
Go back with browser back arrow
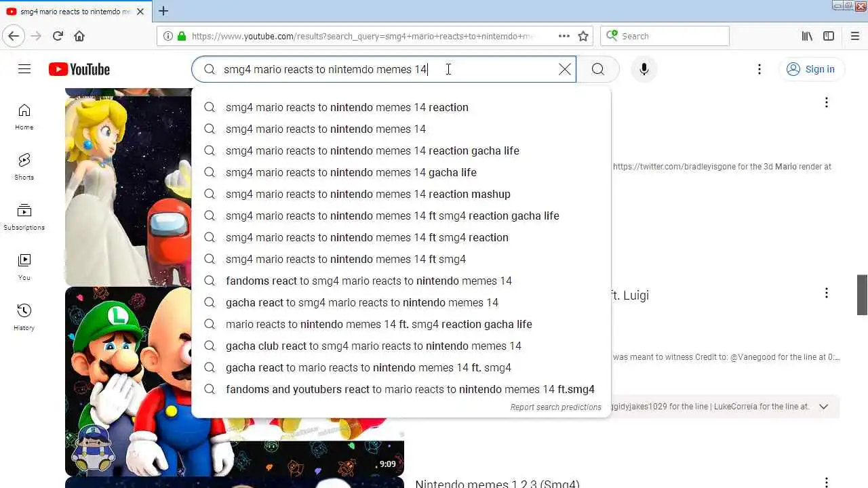tap(14, 36)
